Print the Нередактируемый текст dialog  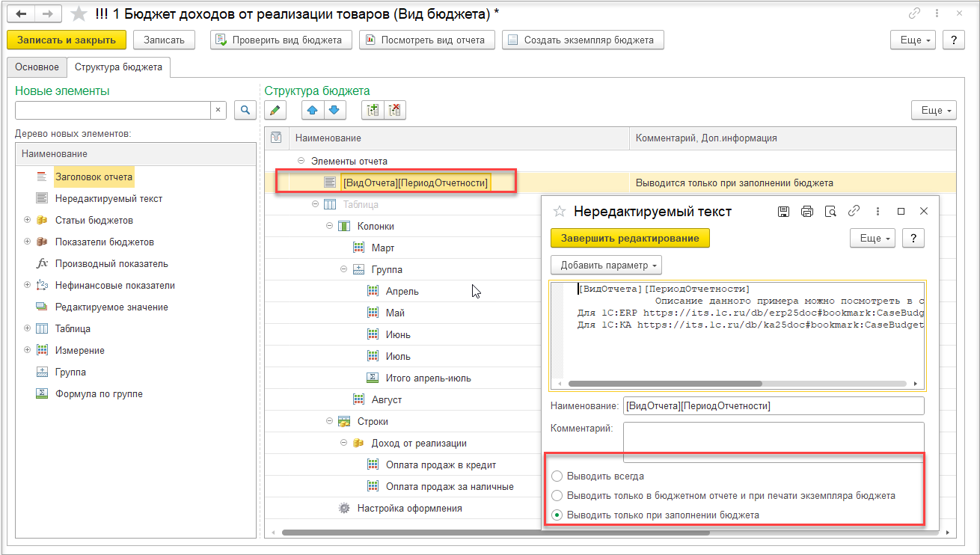click(x=806, y=212)
